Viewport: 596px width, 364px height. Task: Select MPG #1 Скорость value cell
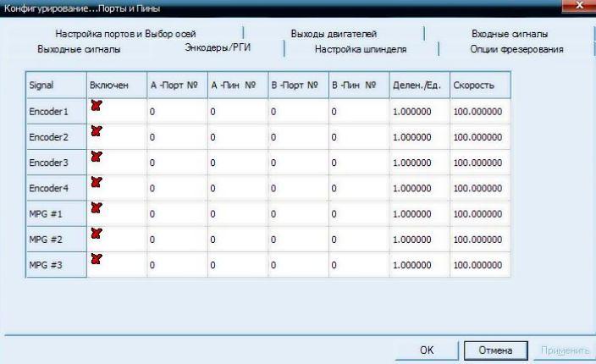point(478,213)
